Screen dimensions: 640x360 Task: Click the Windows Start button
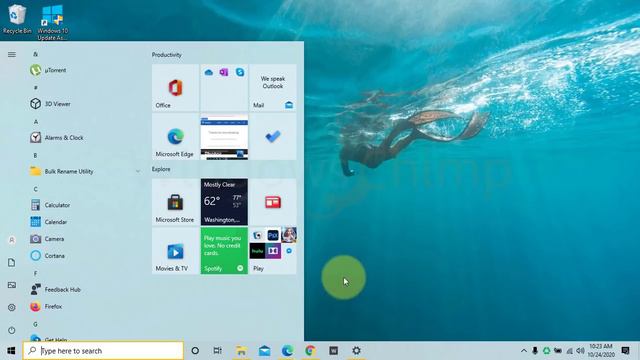11,351
